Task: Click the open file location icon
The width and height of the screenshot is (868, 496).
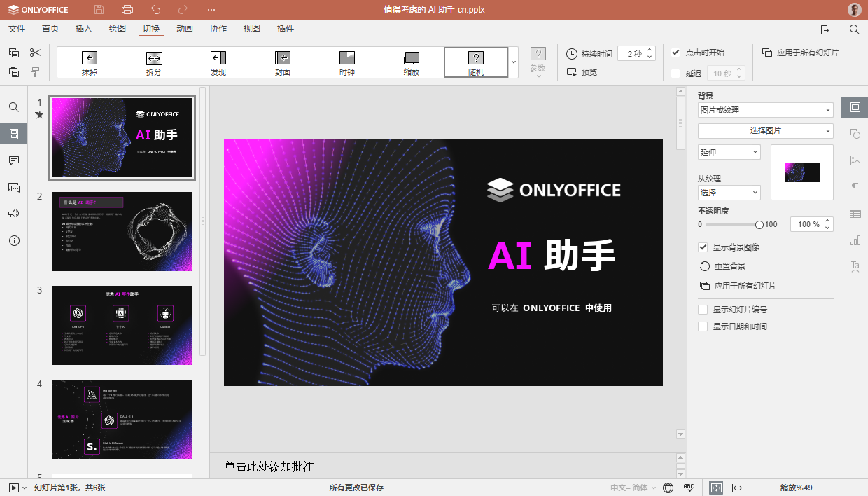Action: click(827, 29)
